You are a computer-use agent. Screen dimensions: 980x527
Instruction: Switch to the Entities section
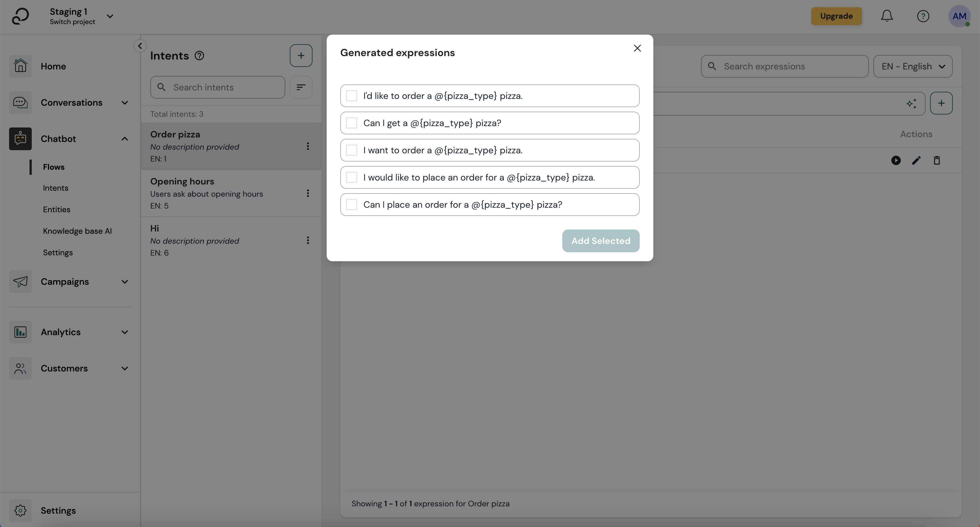56,209
